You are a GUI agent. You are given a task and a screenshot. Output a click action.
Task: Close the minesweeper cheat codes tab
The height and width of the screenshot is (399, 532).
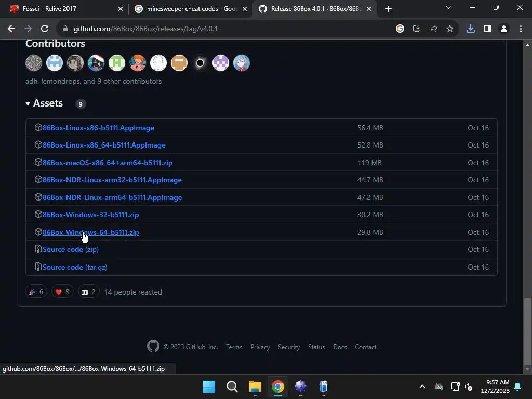[x=245, y=9]
